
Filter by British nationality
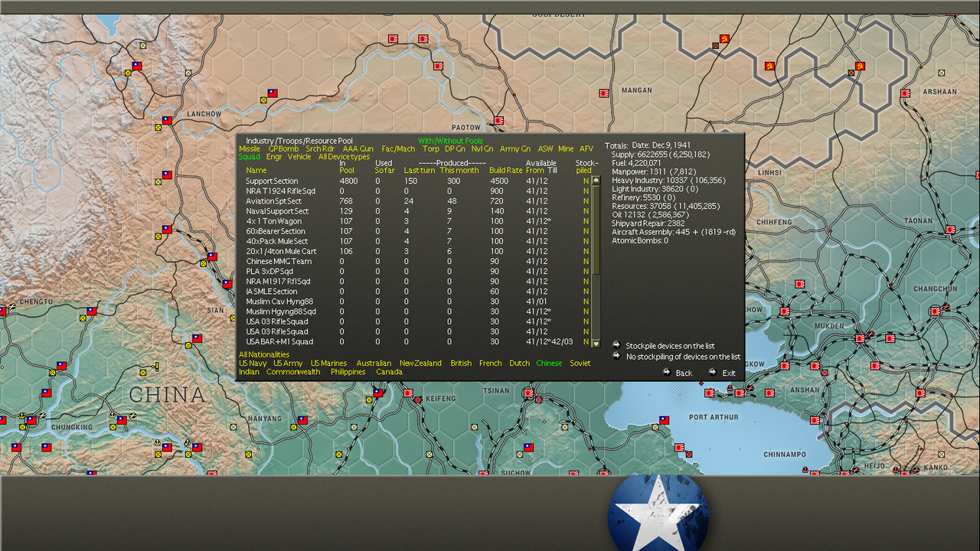(x=461, y=363)
